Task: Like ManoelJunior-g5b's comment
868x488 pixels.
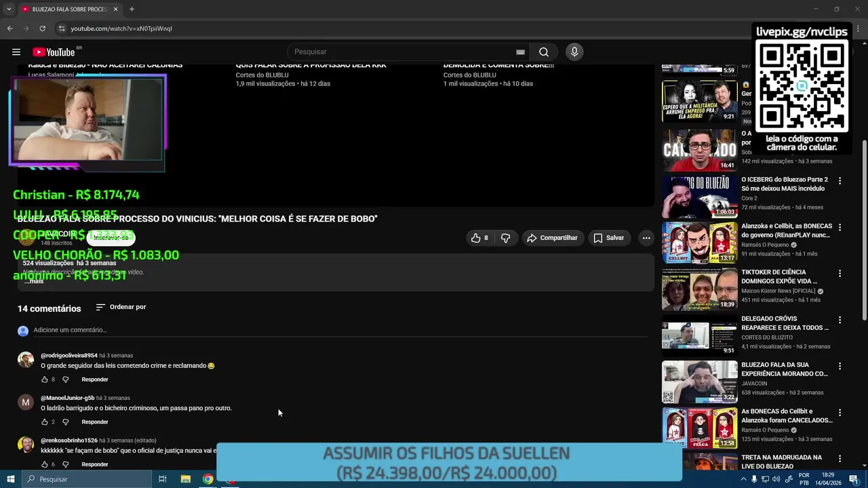Action: [45, 422]
